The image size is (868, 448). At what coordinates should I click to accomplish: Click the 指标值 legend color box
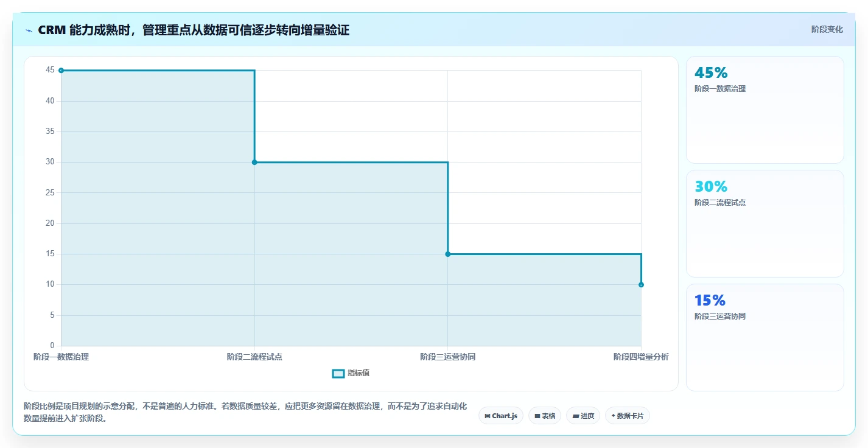[x=338, y=373]
